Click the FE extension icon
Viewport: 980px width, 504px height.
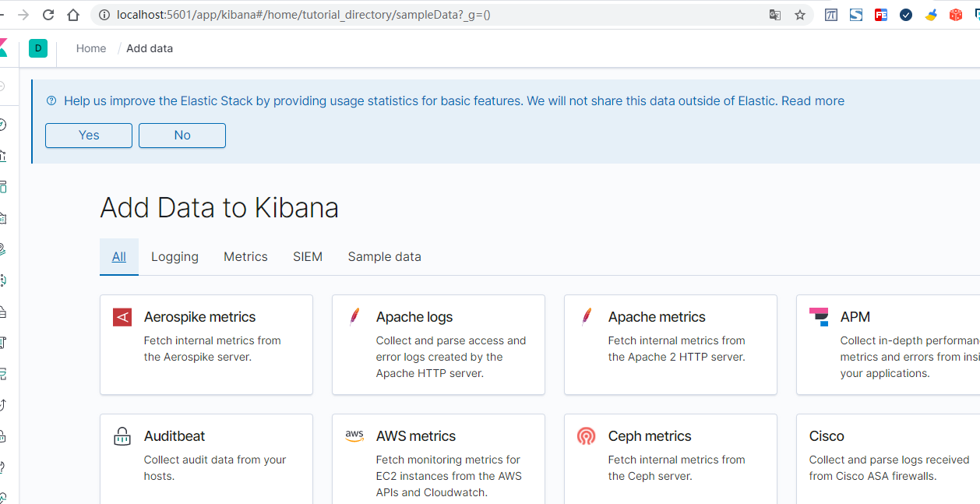(x=881, y=15)
